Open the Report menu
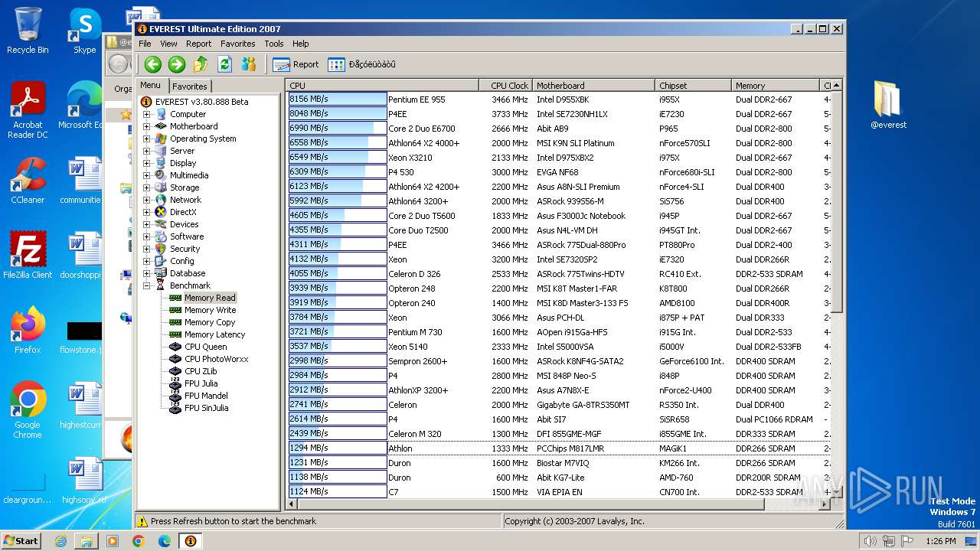This screenshot has width=980, height=551. click(198, 44)
